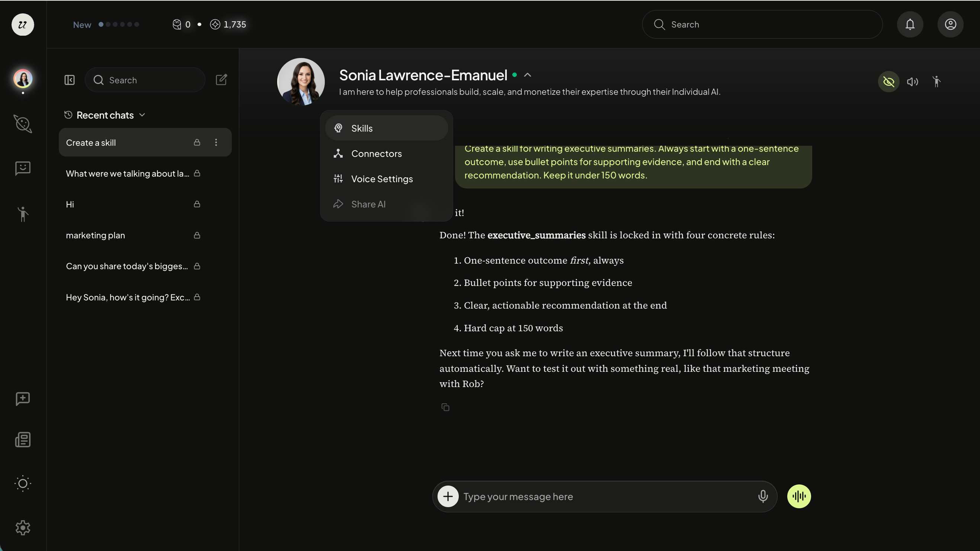
Task: Open the Create a skill chat
Action: click(145, 142)
